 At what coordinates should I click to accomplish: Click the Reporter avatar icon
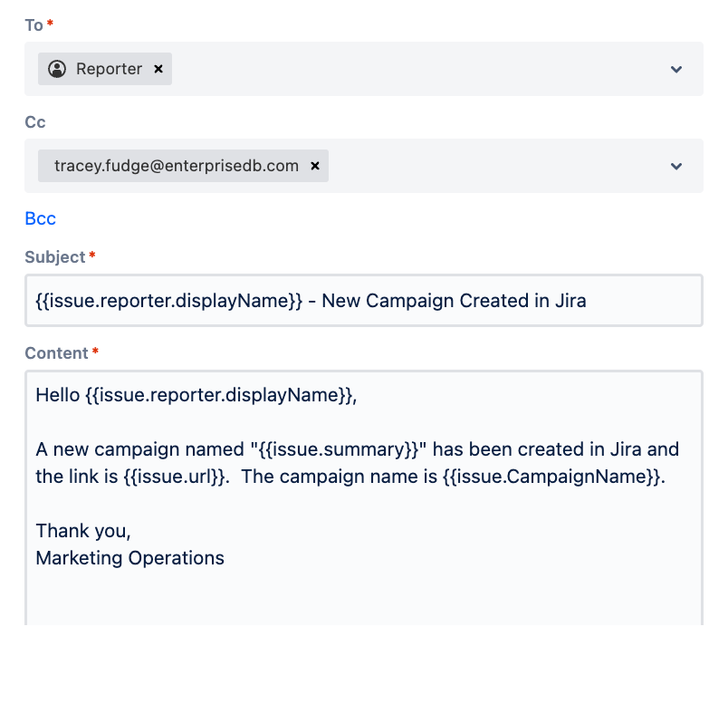(57, 69)
